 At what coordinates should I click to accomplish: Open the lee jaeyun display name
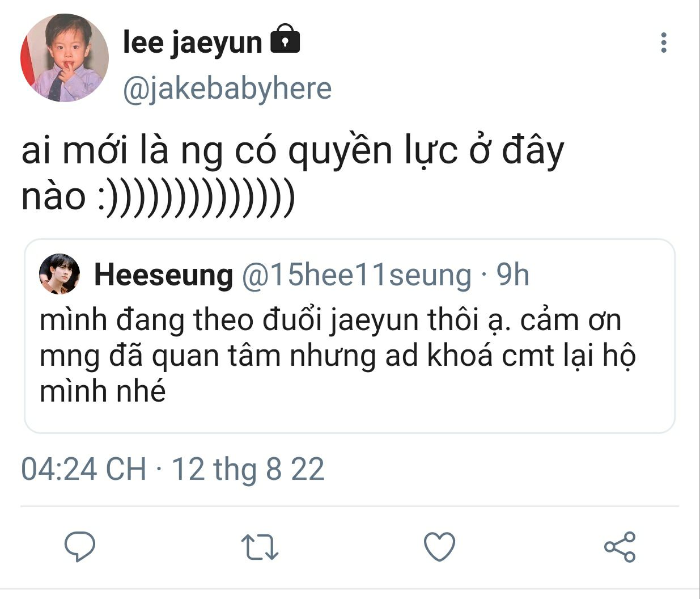pos(192,42)
